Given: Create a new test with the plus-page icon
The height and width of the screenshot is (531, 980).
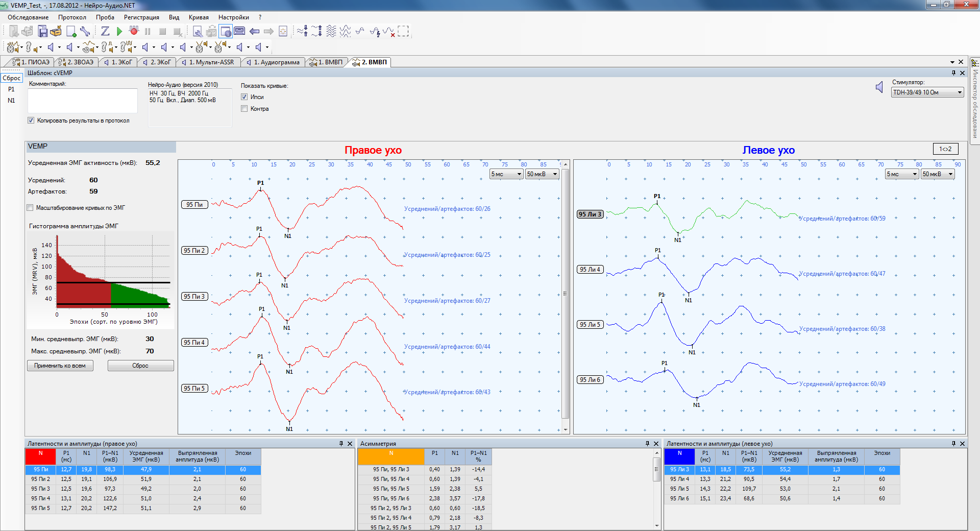Looking at the screenshot, I should tap(71, 32).
